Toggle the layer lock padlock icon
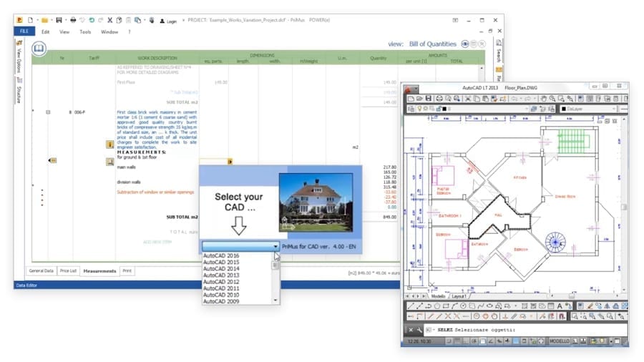The width and height of the screenshot is (644, 362). (438, 109)
